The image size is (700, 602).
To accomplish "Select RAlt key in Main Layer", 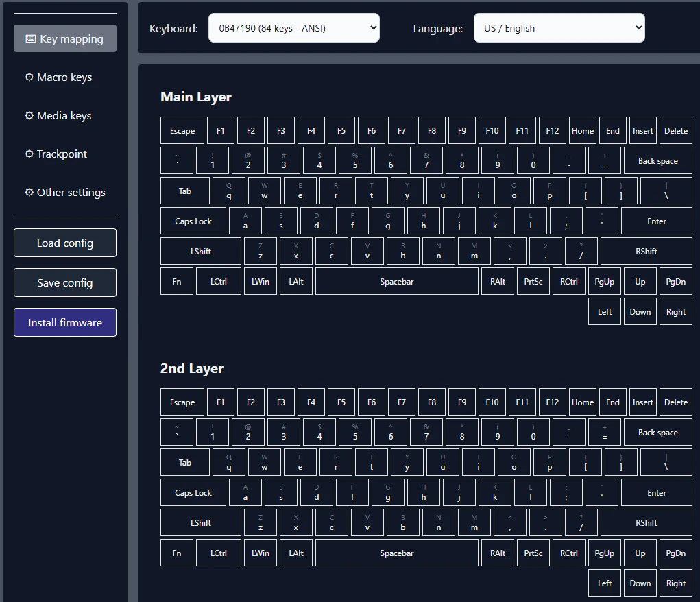I will [x=498, y=281].
